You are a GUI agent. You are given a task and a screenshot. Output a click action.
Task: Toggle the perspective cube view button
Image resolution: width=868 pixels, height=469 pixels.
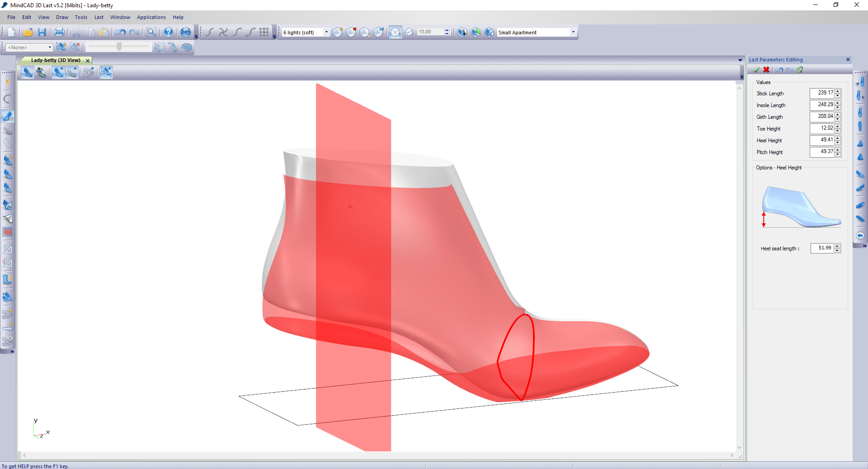tap(395, 32)
